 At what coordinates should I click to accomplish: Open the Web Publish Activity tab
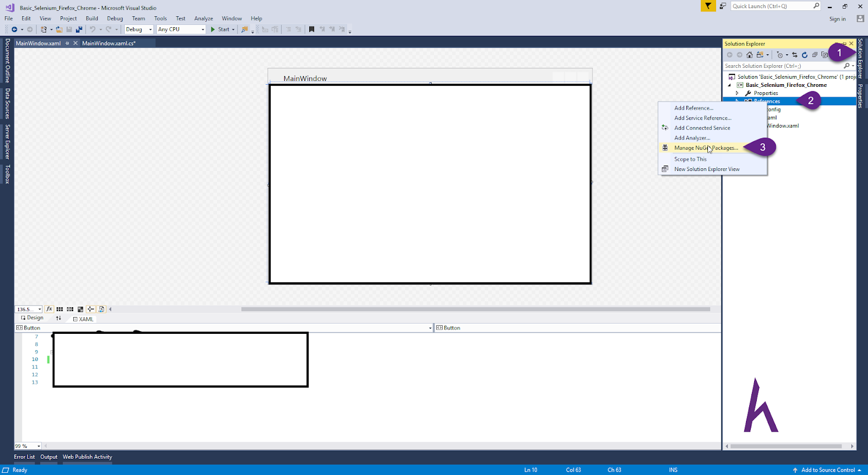[87, 457]
